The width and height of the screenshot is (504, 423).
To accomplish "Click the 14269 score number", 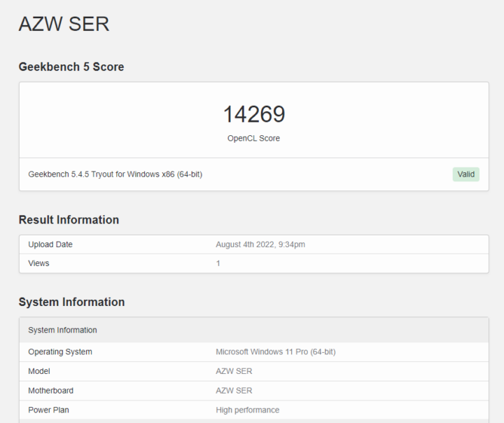I will click(x=254, y=114).
